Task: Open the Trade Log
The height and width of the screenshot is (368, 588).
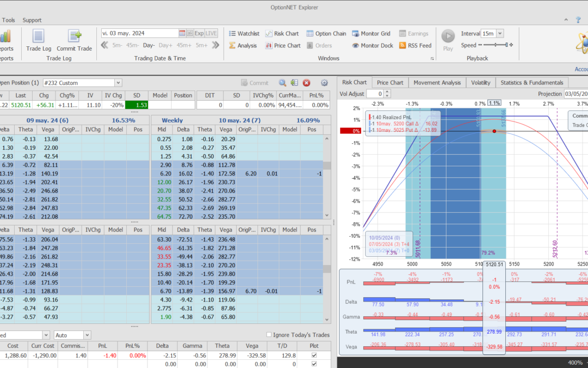Action: coord(38,40)
